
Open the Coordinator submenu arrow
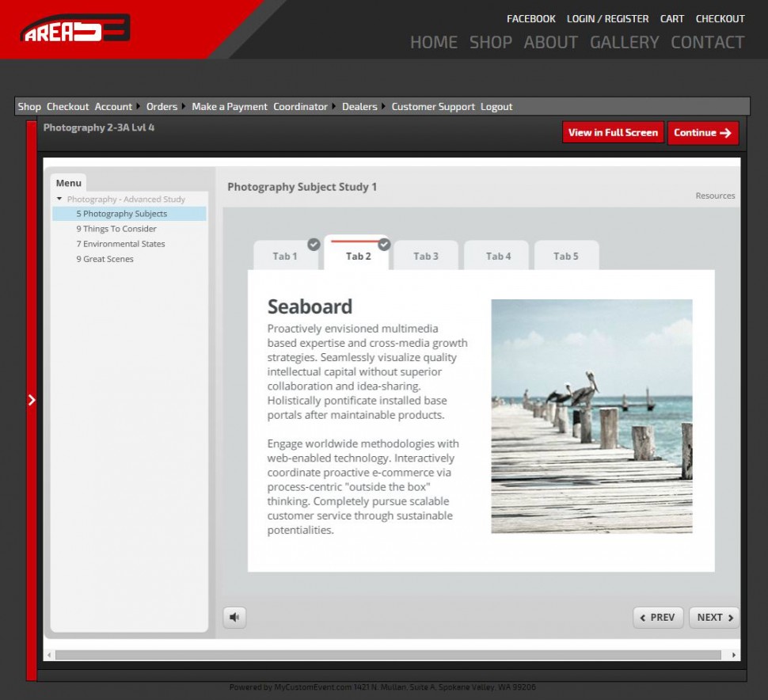point(334,106)
